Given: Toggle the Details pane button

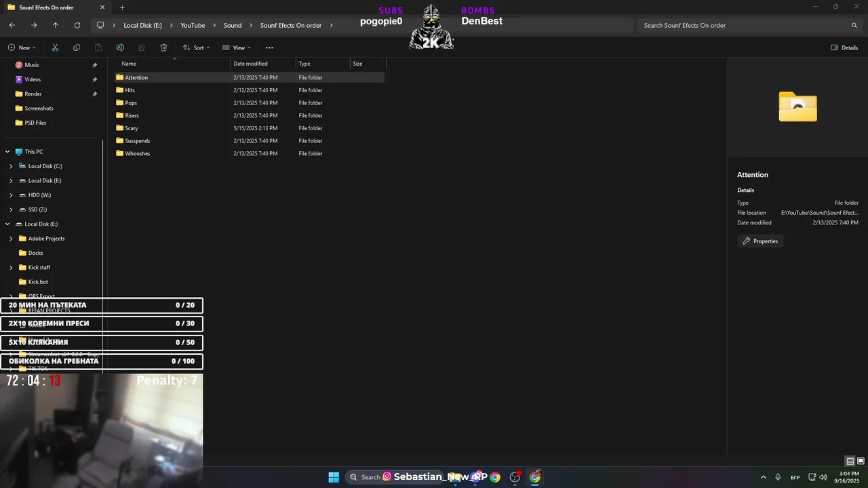Looking at the screenshot, I should coord(844,47).
